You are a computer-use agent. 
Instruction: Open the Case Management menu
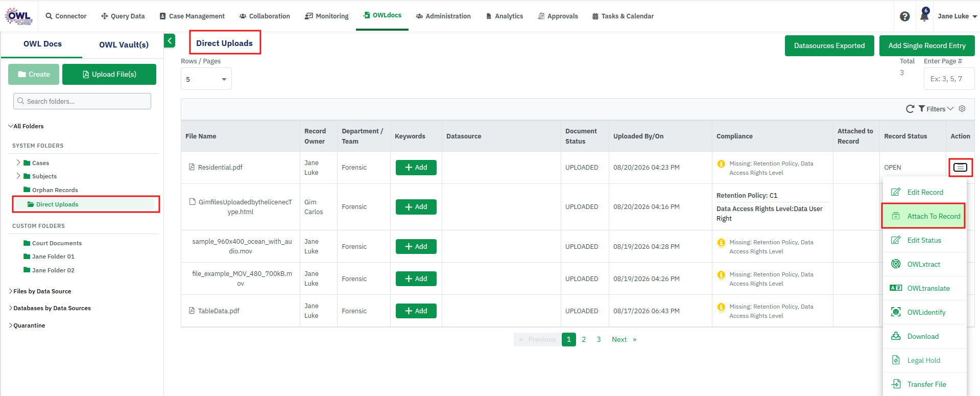192,16
